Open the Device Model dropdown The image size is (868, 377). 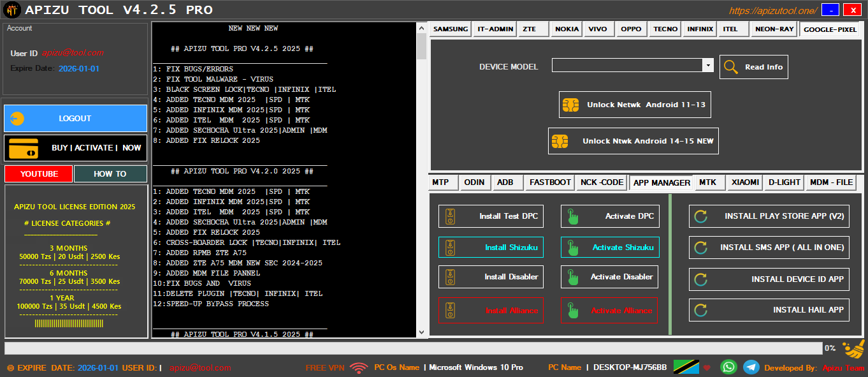(707, 66)
